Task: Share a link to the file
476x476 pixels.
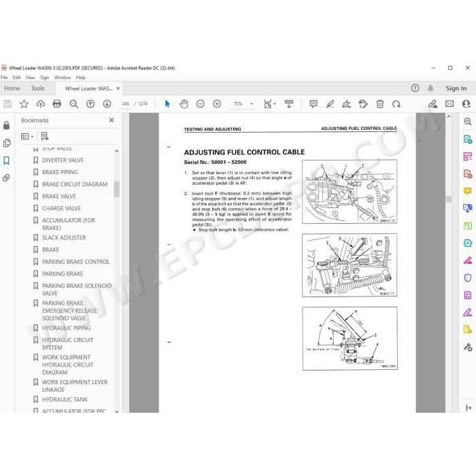Action: [433, 104]
